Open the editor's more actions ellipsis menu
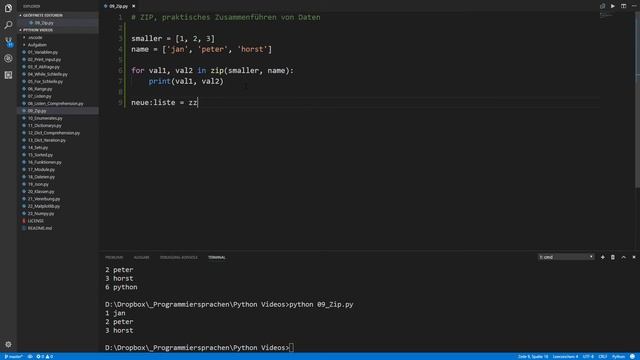Image resolution: width=640 pixels, height=360 pixels. (634, 6)
